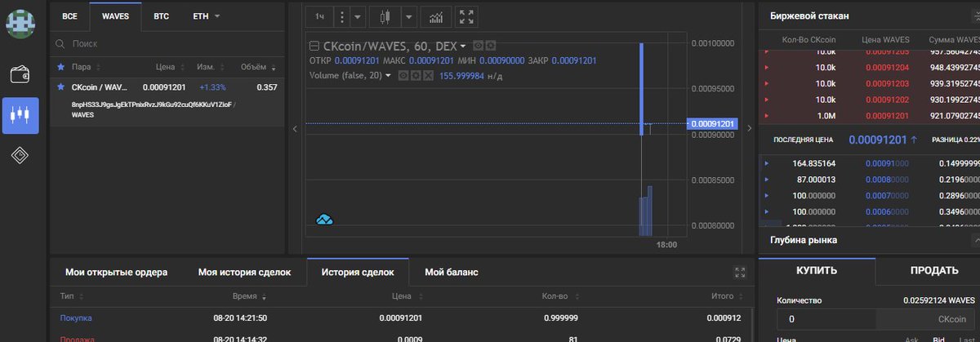The width and height of the screenshot is (980, 342).
Task: Unfavorite the CKcoin / WAVES pair star
Action: [x=60, y=87]
